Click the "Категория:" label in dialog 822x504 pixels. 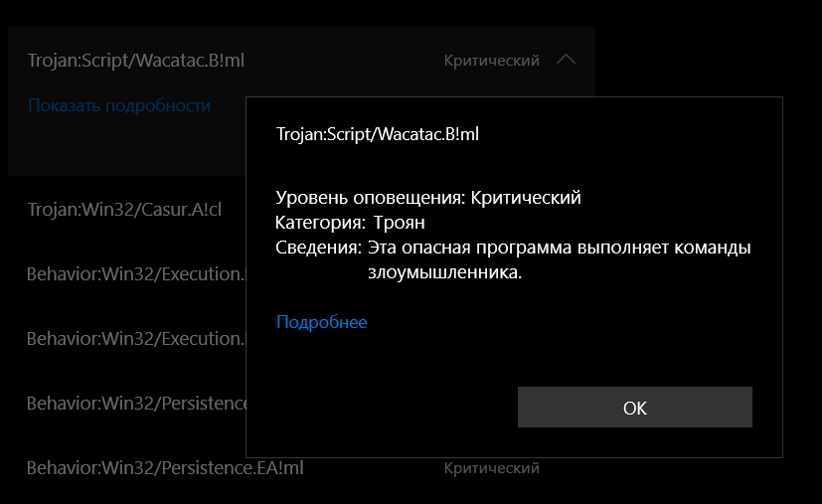point(319,222)
